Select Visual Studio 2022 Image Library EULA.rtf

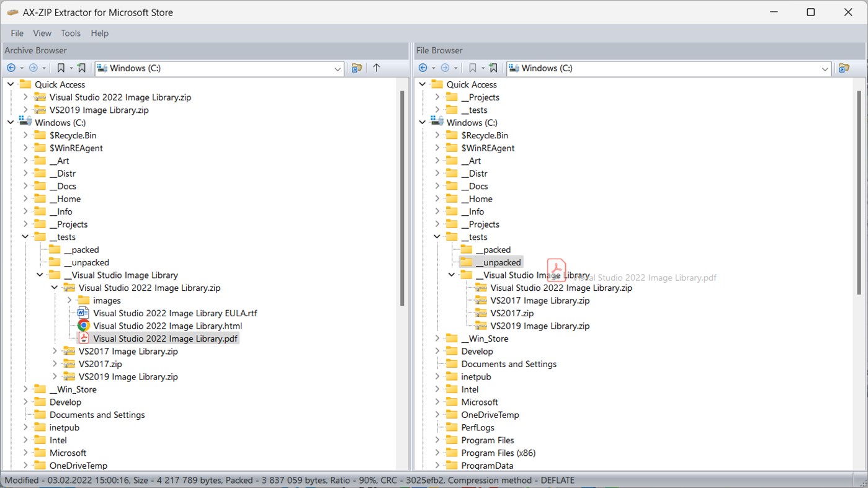tap(174, 313)
